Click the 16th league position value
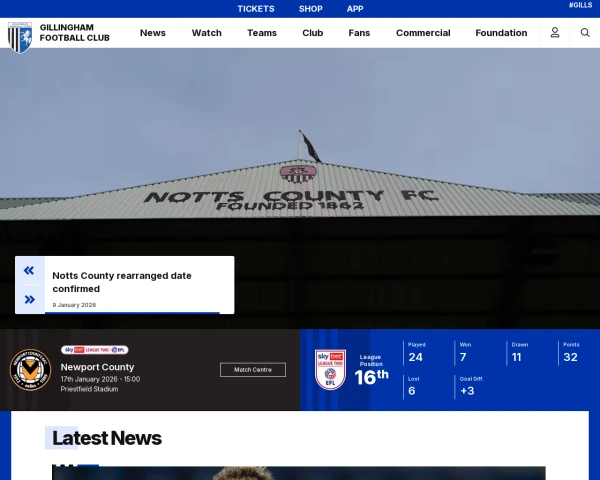 pyautogui.click(x=371, y=377)
